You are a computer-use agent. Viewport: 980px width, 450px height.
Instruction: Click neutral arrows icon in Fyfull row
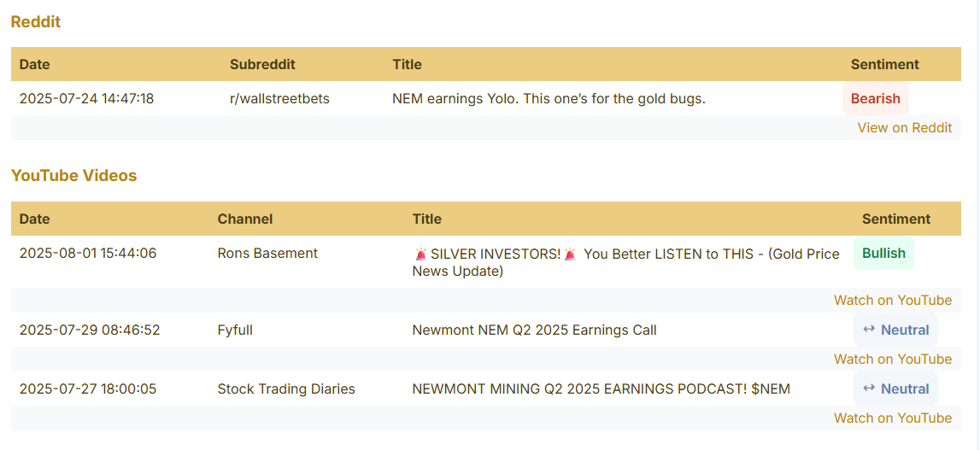point(869,330)
